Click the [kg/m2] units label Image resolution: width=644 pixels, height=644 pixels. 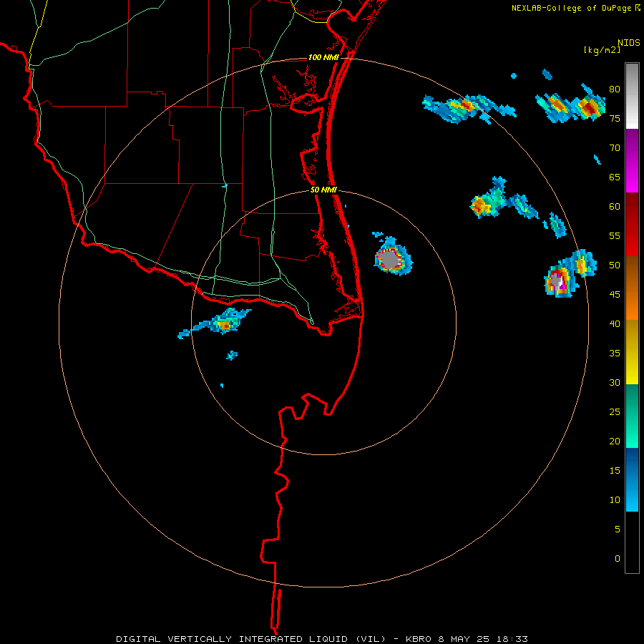602,50
